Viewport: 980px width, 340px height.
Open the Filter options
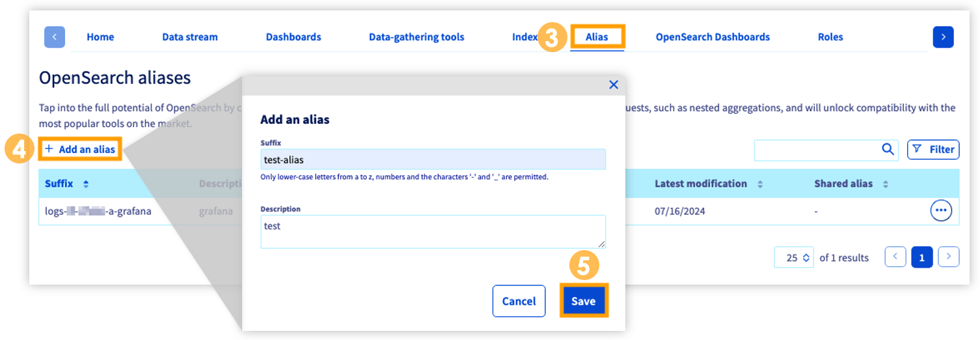coord(933,150)
